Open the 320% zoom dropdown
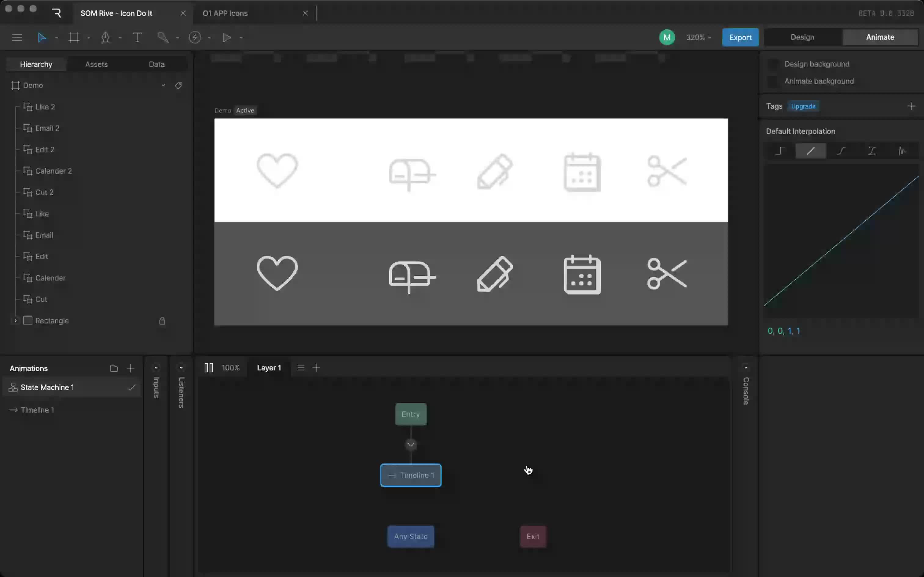Image resolution: width=924 pixels, height=577 pixels. click(699, 37)
